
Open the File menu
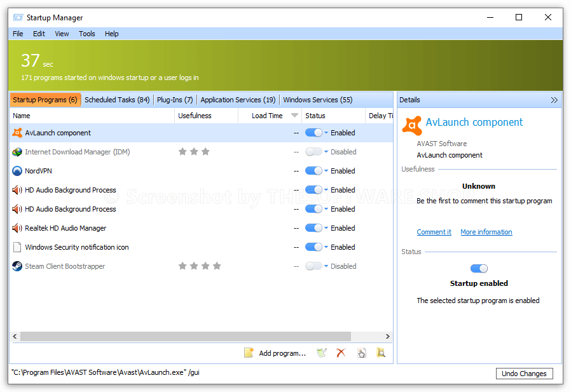[x=18, y=34]
